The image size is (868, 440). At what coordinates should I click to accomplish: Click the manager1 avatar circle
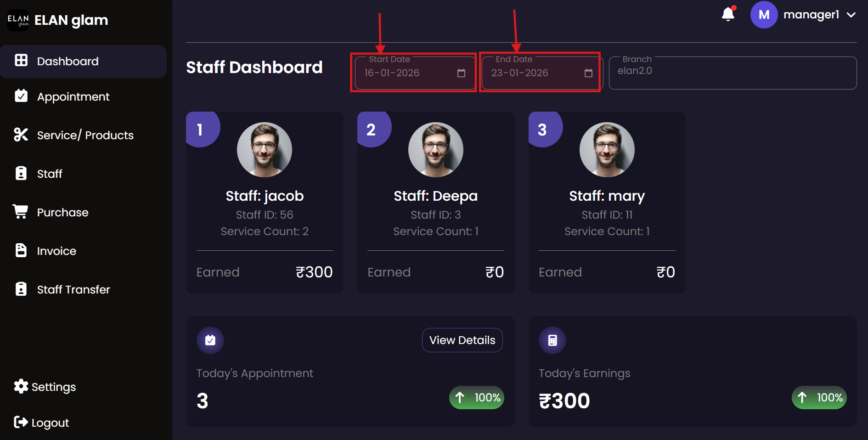764,15
